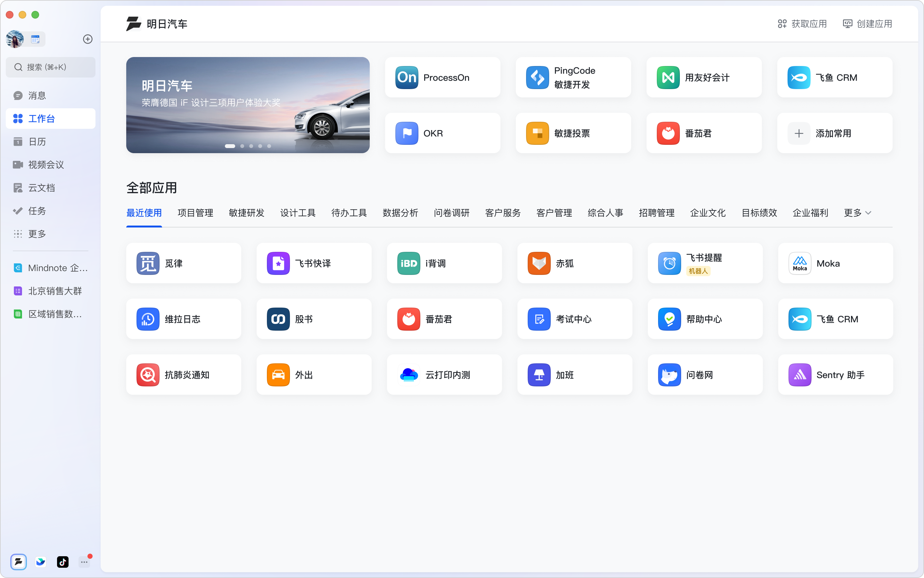The height and width of the screenshot is (578, 924).
Task: Open 视频会议 in sidebar
Action: (51, 165)
